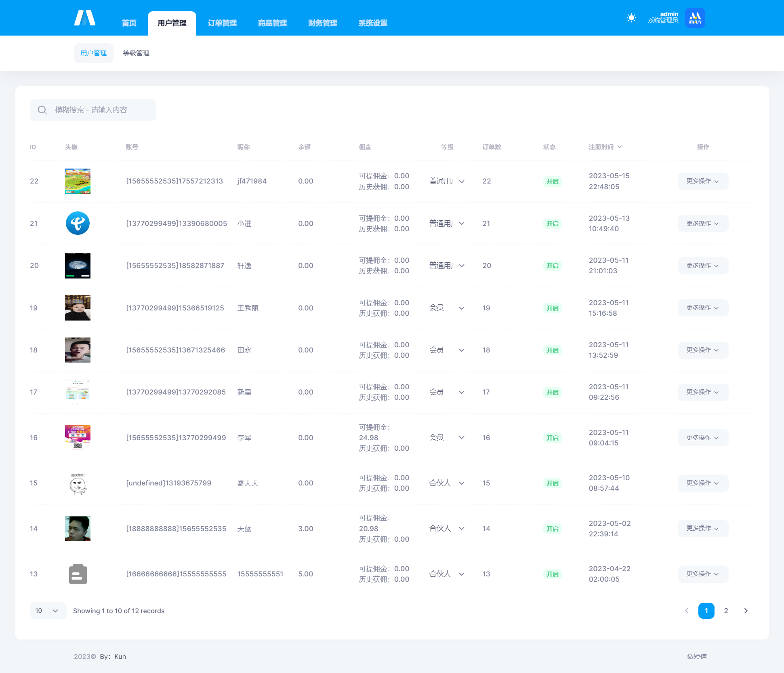Expand 更多操作 menu for 李军
The width and height of the screenshot is (784, 673).
tap(702, 438)
